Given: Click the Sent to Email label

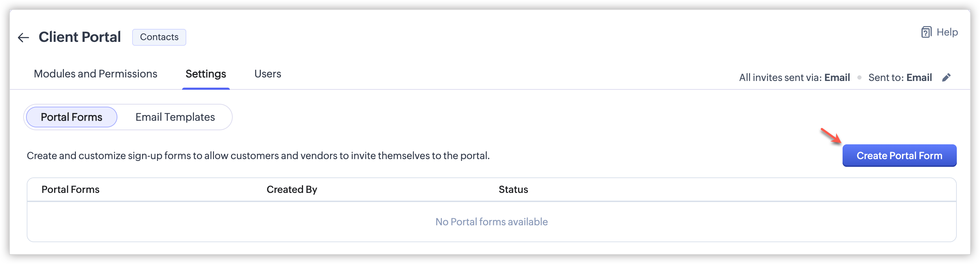Looking at the screenshot, I should coord(900,78).
